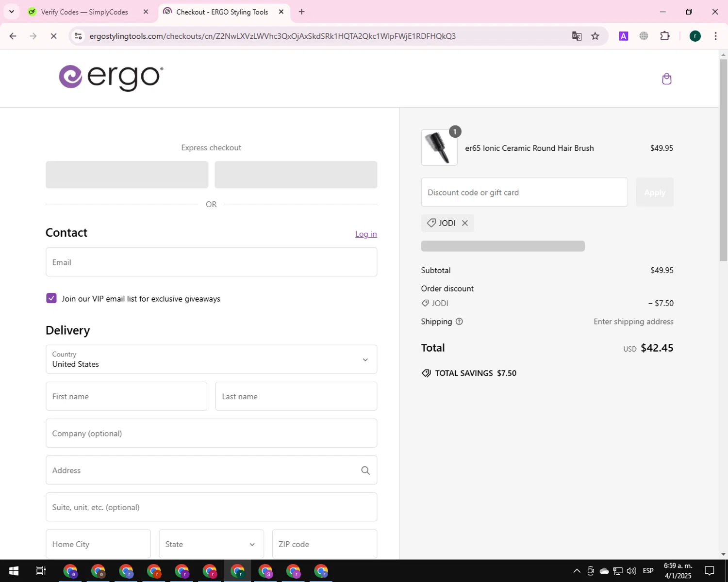Click the address search magnifier icon
728x582 pixels.
point(365,470)
